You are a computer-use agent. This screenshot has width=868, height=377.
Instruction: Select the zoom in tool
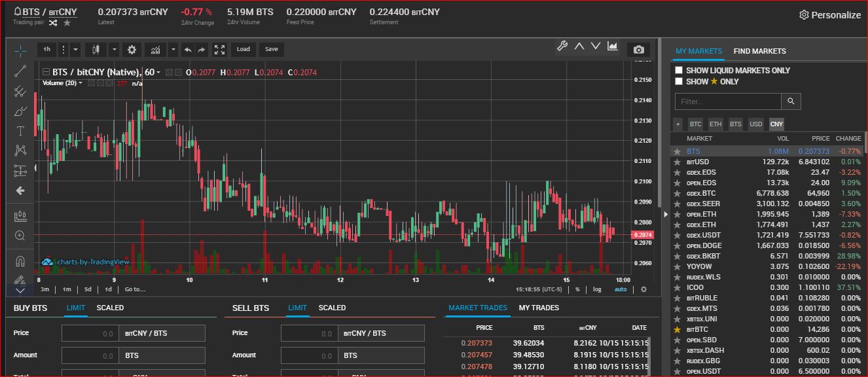click(x=20, y=236)
